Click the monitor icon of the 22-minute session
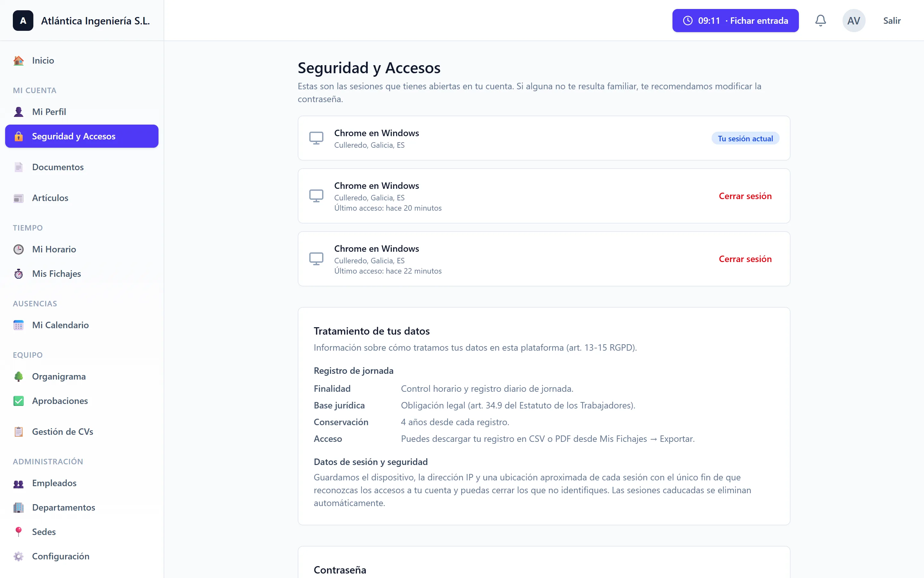Image resolution: width=924 pixels, height=578 pixels. (316, 259)
